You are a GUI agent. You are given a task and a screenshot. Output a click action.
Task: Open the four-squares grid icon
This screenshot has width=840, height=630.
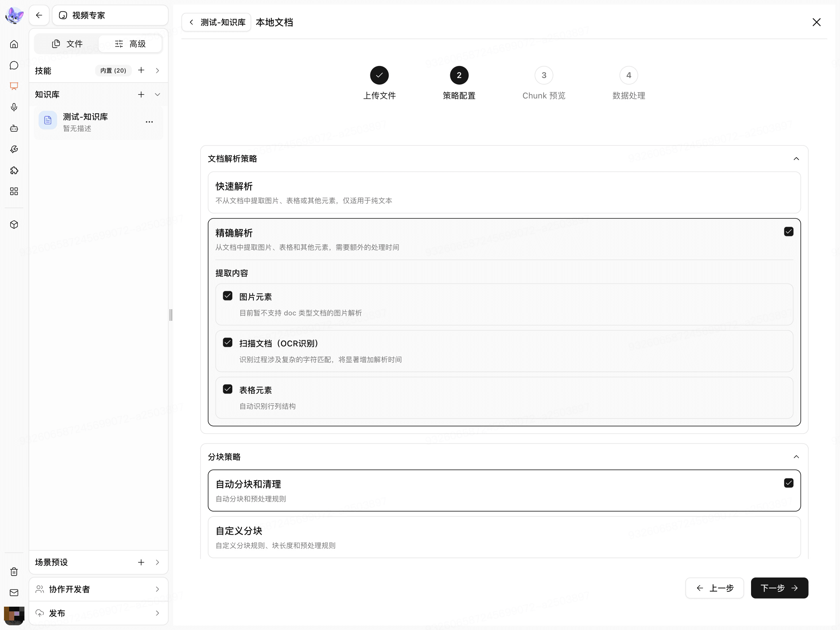click(14, 191)
